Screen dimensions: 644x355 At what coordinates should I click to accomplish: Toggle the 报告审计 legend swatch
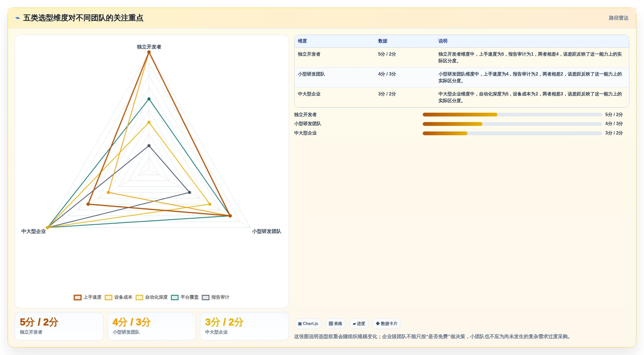(206, 298)
